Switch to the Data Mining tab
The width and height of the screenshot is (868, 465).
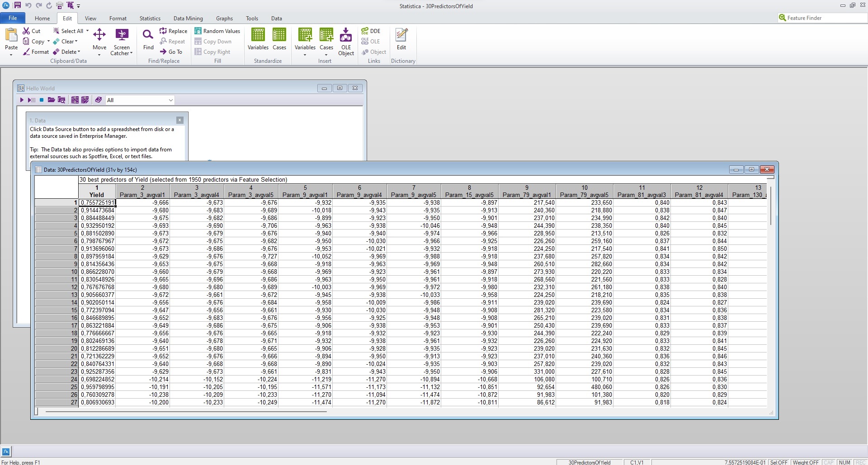point(188,19)
